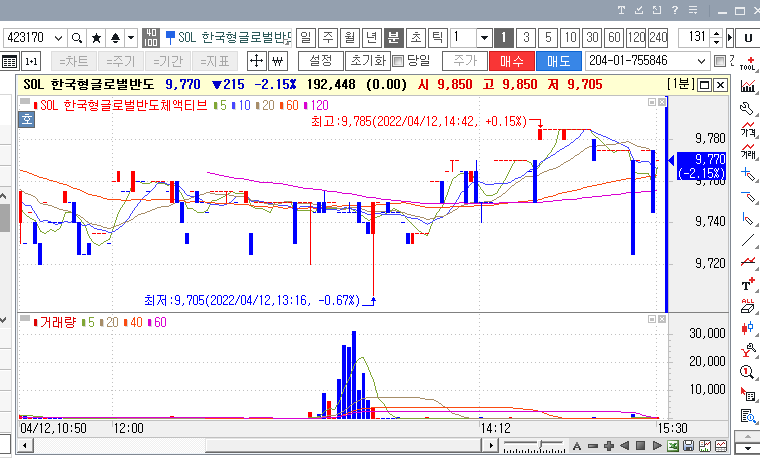Select the 가격 price indicator tool
Screen dimensions: 760x459
(x=747, y=129)
